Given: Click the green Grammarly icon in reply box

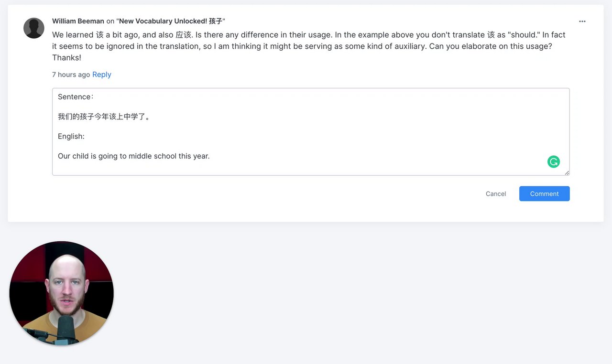Looking at the screenshot, I should [x=554, y=162].
